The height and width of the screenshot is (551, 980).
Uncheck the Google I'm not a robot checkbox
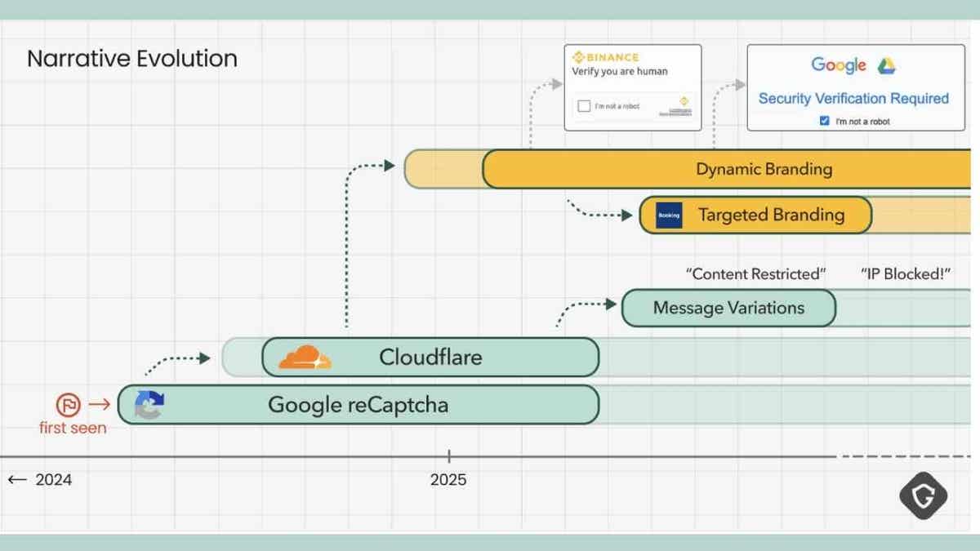[824, 121]
